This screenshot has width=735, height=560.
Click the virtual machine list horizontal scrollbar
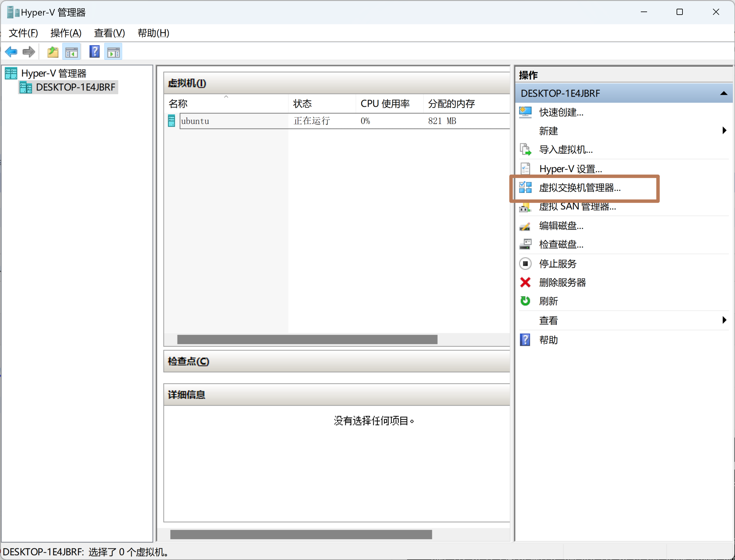coord(307,339)
